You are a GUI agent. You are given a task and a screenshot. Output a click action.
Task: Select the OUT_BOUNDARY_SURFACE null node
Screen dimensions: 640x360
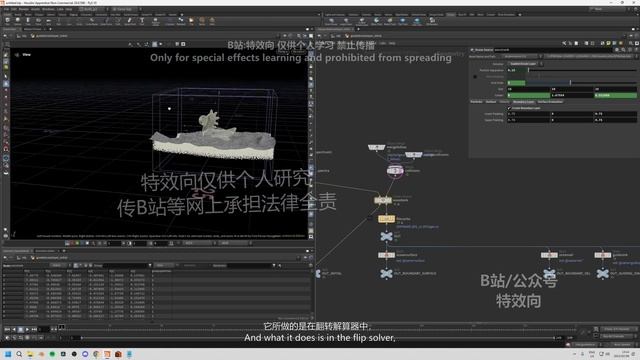tap(386, 273)
